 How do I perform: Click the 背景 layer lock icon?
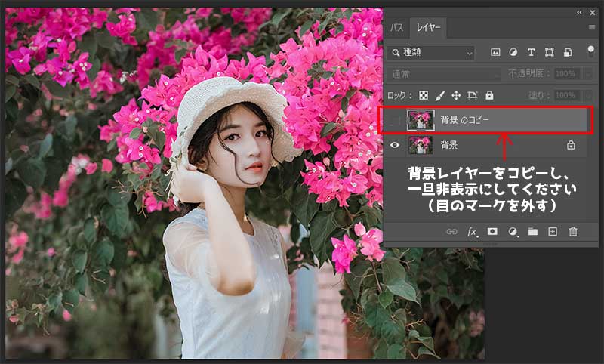pyautogui.click(x=571, y=145)
